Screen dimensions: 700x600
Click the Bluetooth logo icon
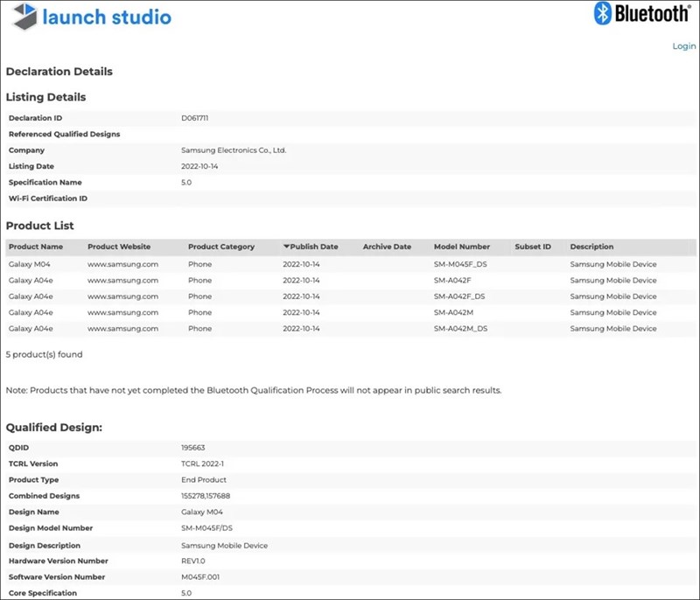pyautogui.click(x=602, y=13)
